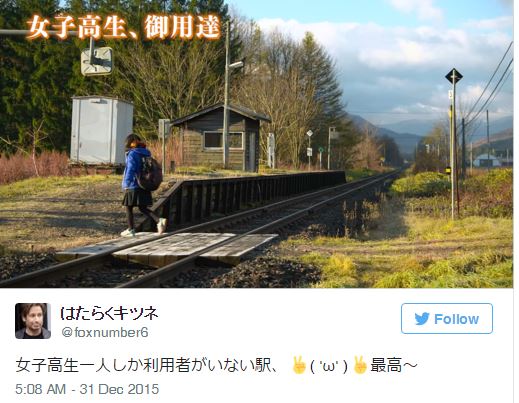The height and width of the screenshot is (403, 519).
Task: Click the first victory hand emoji
Action: (x=299, y=365)
